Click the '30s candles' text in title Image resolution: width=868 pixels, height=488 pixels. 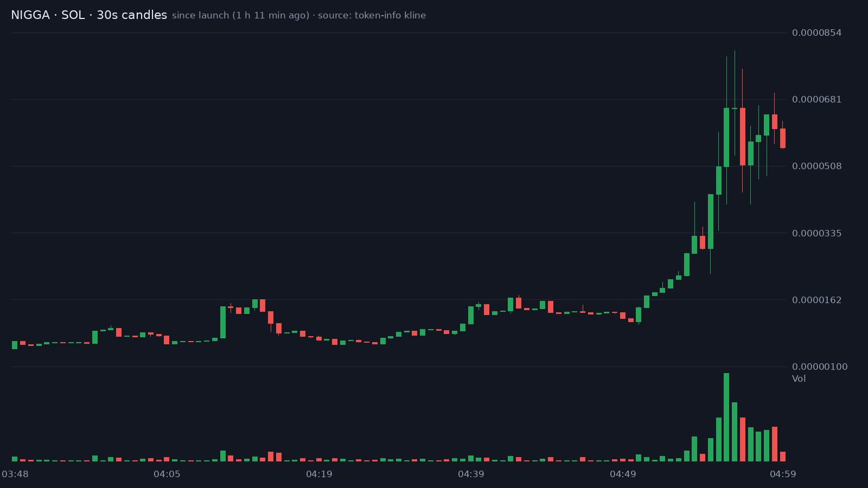[132, 15]
